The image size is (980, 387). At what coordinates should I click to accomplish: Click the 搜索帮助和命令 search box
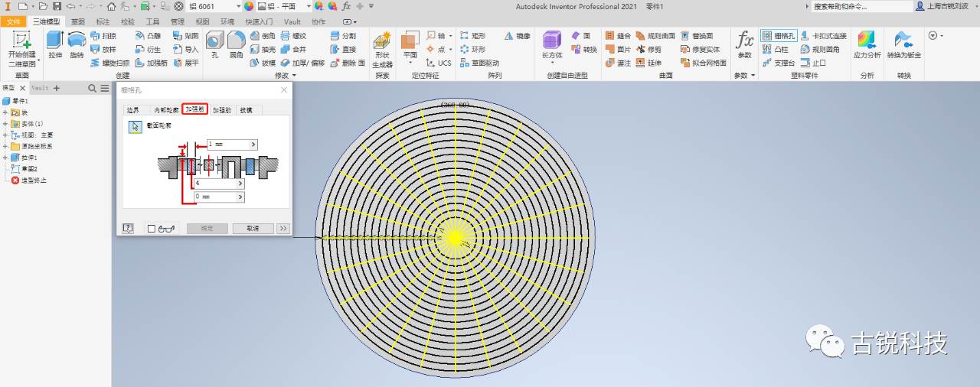click(x=861, y=6)
